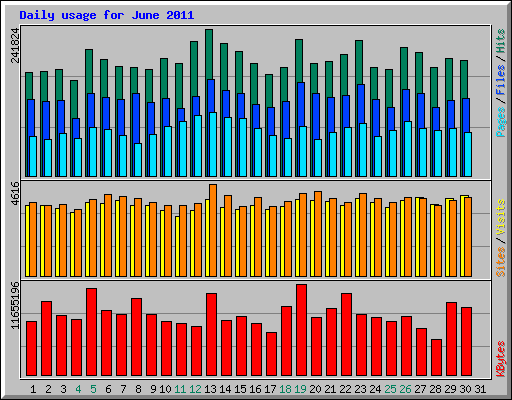Click day 27 on the x-axis
The height and width of the screenshot is (400, 512).
click(420, 389)
